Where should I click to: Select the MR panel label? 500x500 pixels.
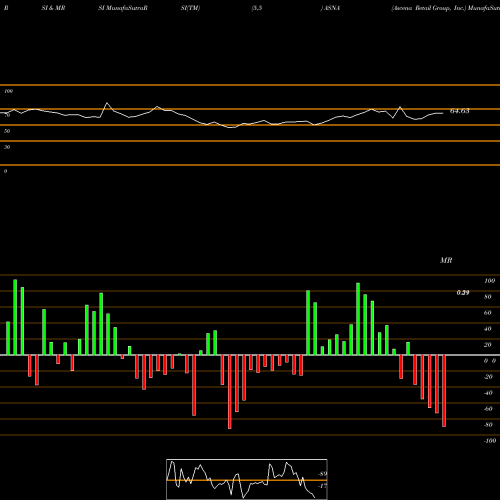point(446,260)
